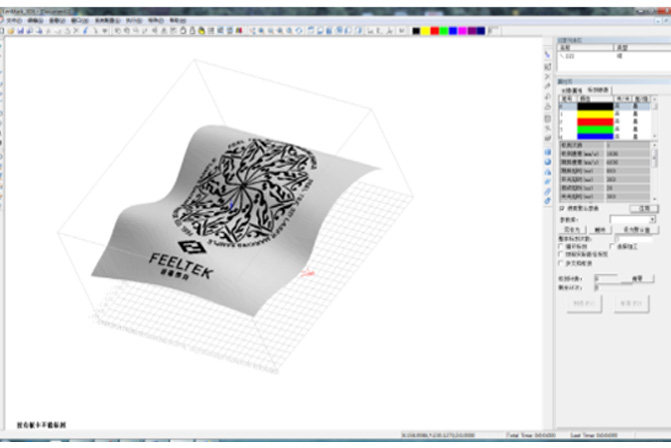Click the blue sphere icon in right toolbar

pos(548,162)
